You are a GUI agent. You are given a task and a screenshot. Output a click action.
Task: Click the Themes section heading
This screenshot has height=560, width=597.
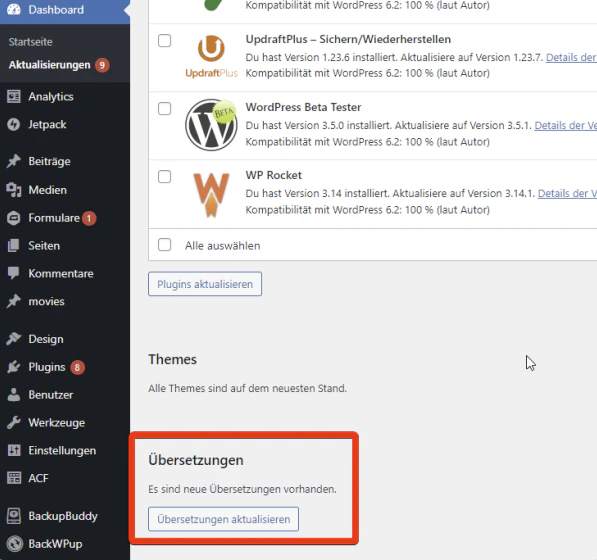[172, 359]
